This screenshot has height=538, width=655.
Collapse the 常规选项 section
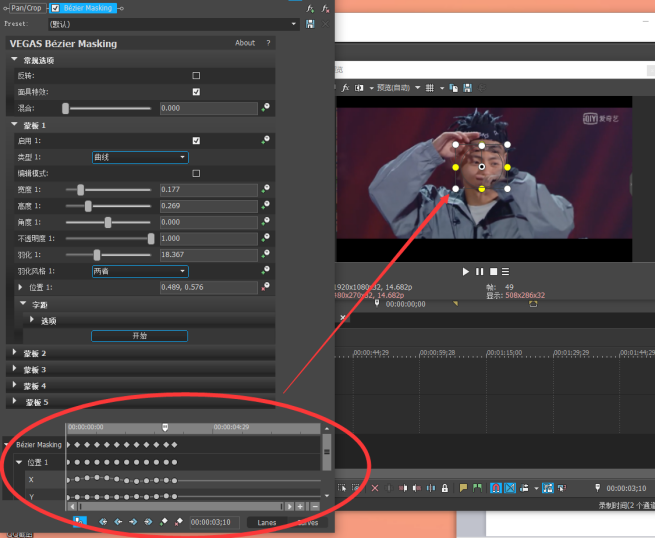14,60
